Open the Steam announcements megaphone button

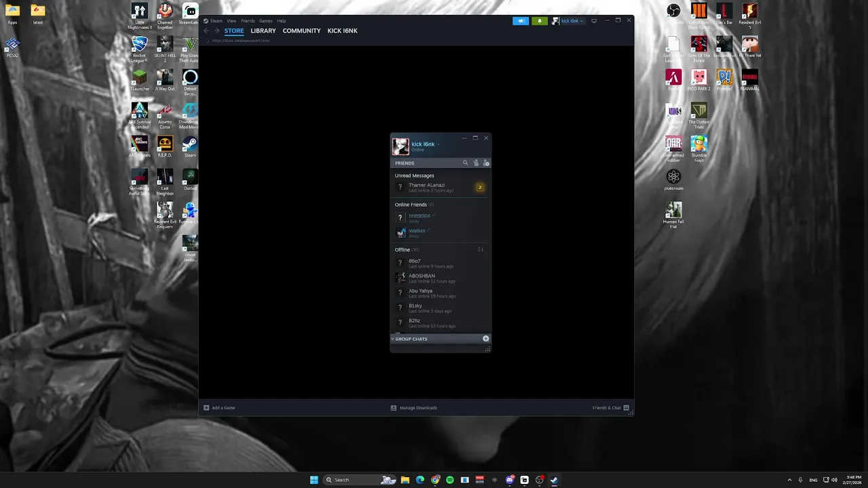click(521, 21)
